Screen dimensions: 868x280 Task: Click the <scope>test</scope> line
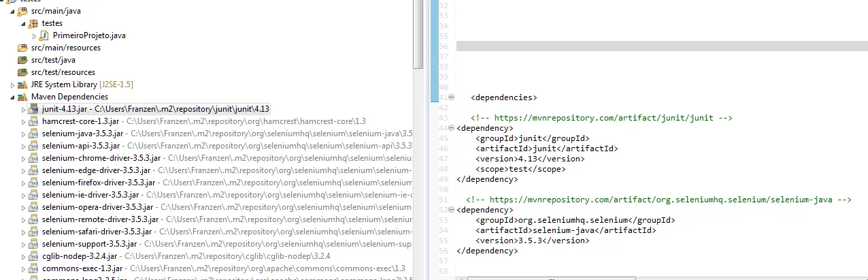click(520, 169)
